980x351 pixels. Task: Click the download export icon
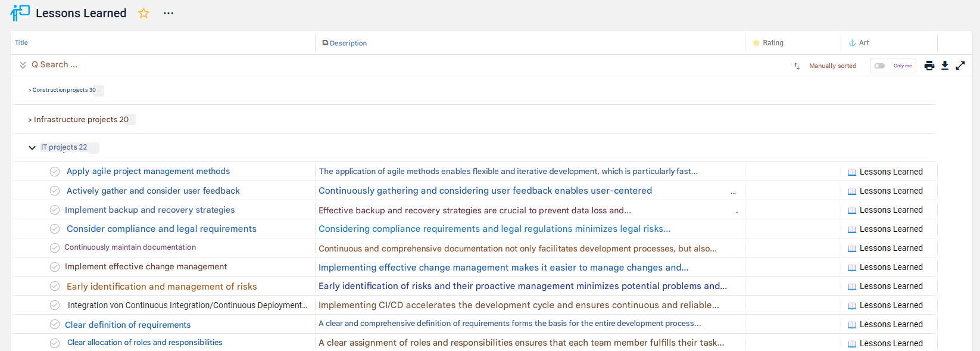(945, 66)
